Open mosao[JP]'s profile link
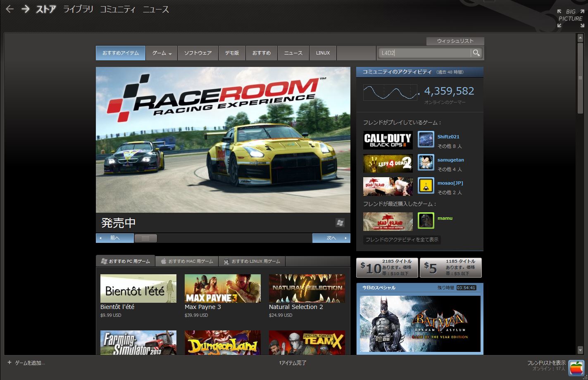The width and height of the screenshot is (588, 380). pos(450,183)
